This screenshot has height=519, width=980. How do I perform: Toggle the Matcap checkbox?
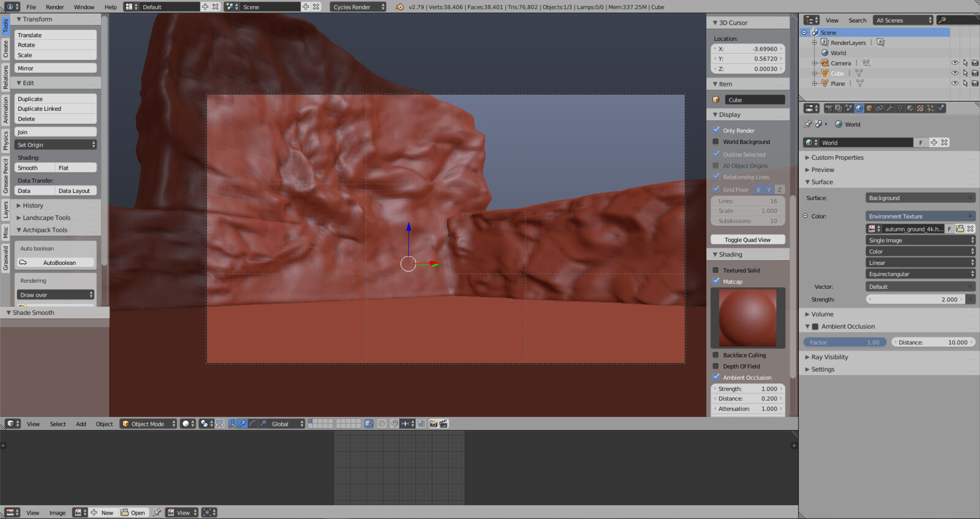pos(716,281)
